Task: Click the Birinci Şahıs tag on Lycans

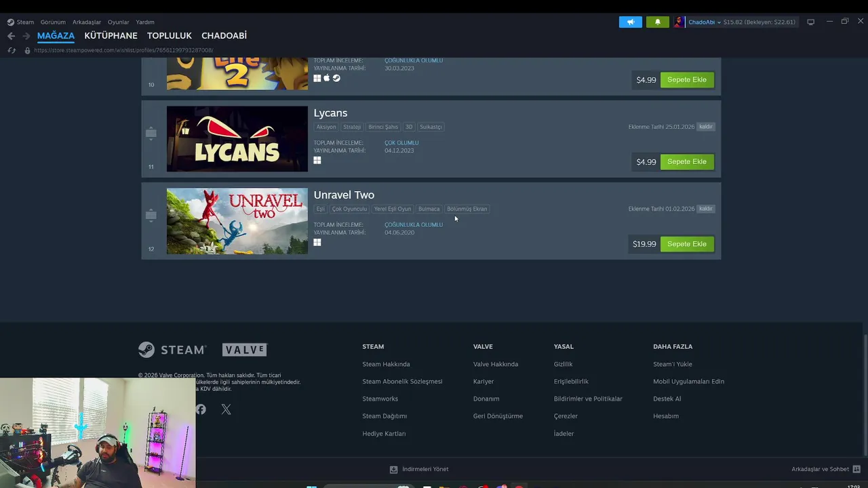Action: pos(383,127)
